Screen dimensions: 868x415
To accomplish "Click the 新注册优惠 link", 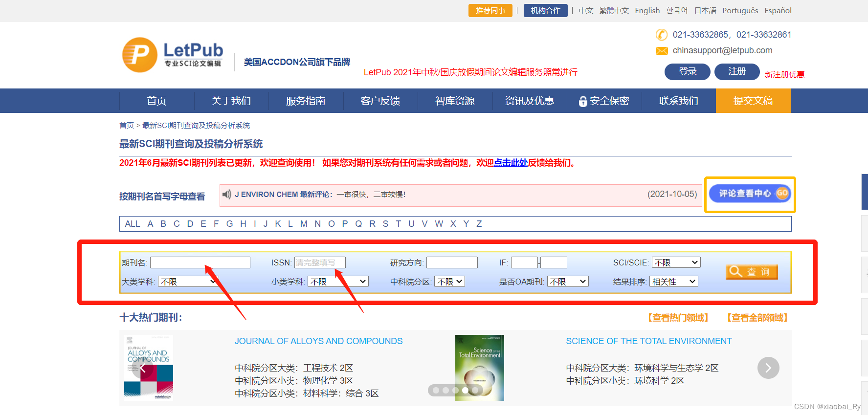I will [x=785, y=74].
